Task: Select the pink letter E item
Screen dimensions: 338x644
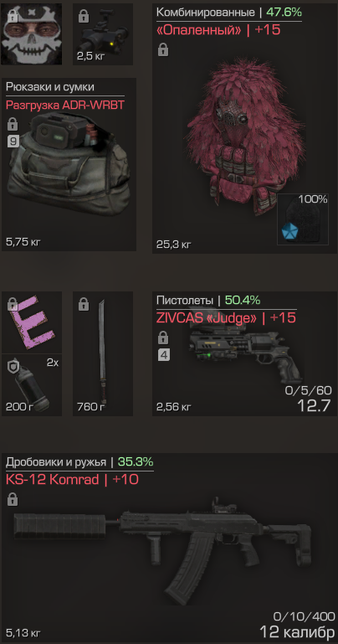Action: coord(32,322)
